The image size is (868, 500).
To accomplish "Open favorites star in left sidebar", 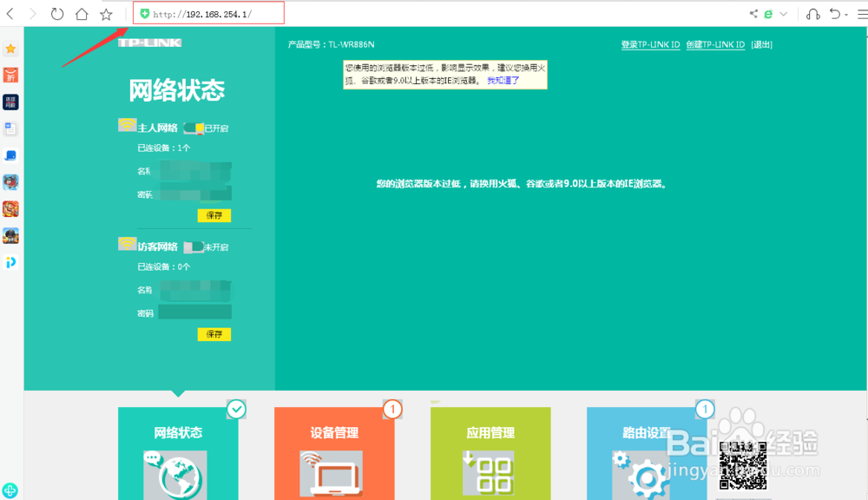I will coord(10,49).
